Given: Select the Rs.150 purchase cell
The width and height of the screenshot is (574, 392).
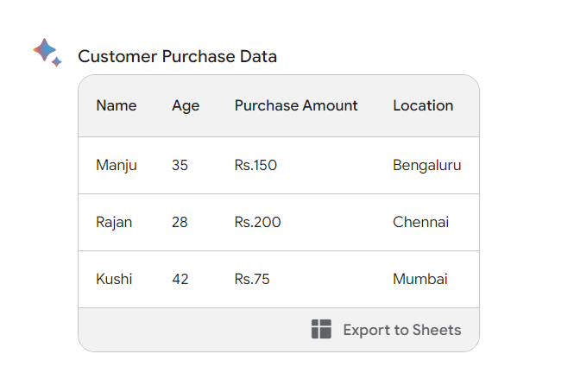Looking at the screenshot, I should pos(255,165).
